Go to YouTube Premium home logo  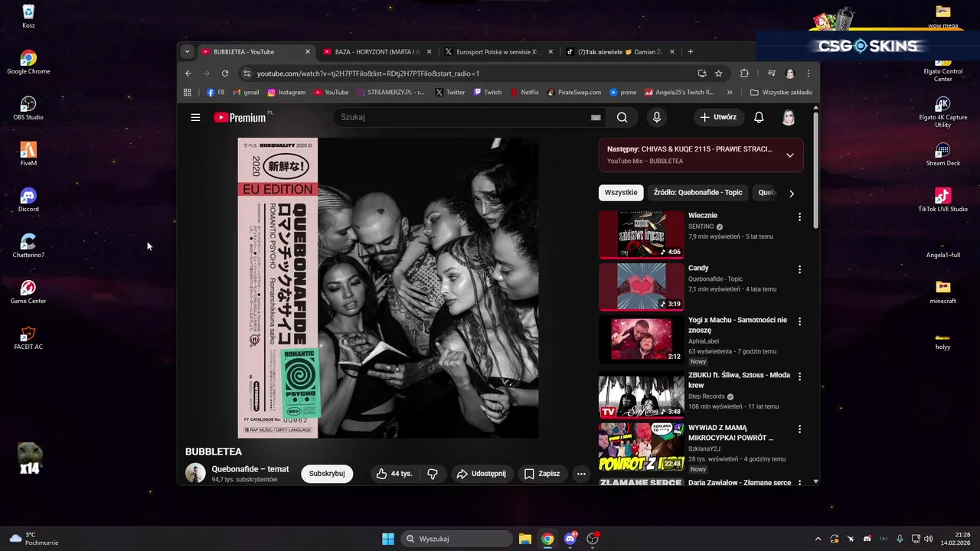pos(240,117)
